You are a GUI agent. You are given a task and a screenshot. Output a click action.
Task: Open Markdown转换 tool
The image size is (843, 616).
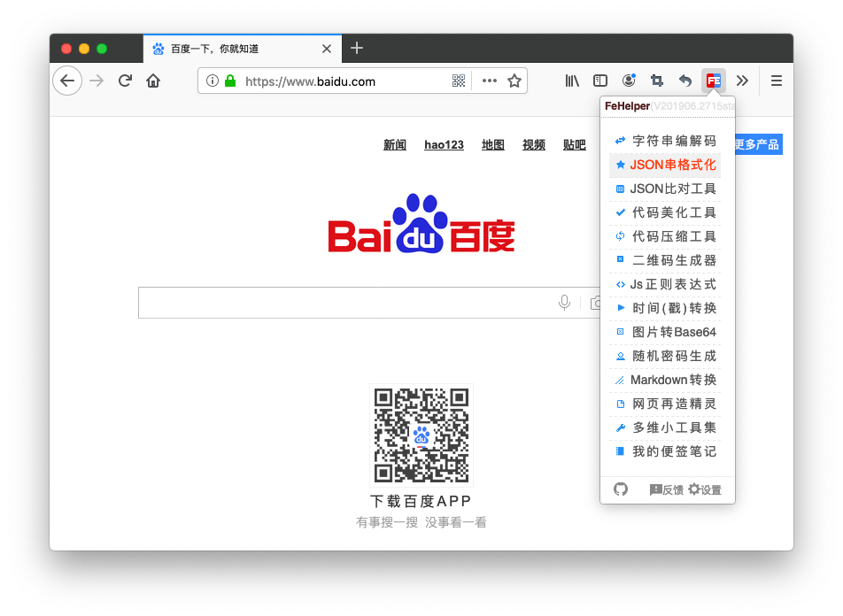click(x=664, y=380)
